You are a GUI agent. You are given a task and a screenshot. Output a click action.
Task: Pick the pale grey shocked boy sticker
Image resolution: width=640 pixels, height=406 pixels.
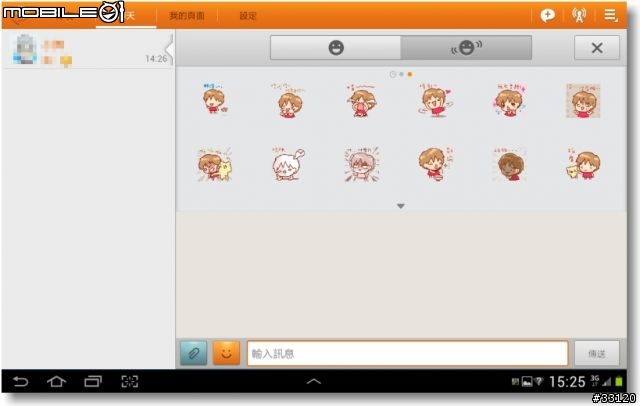(361, 164)
